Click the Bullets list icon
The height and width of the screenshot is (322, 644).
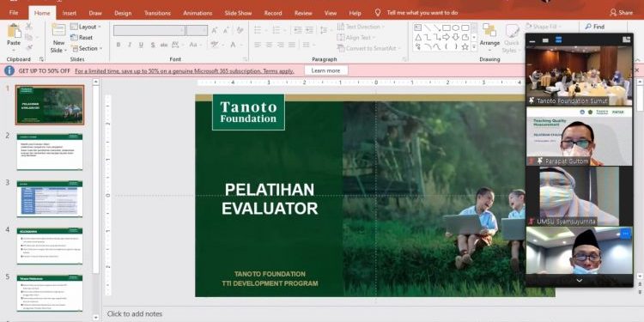pos(258,30)
